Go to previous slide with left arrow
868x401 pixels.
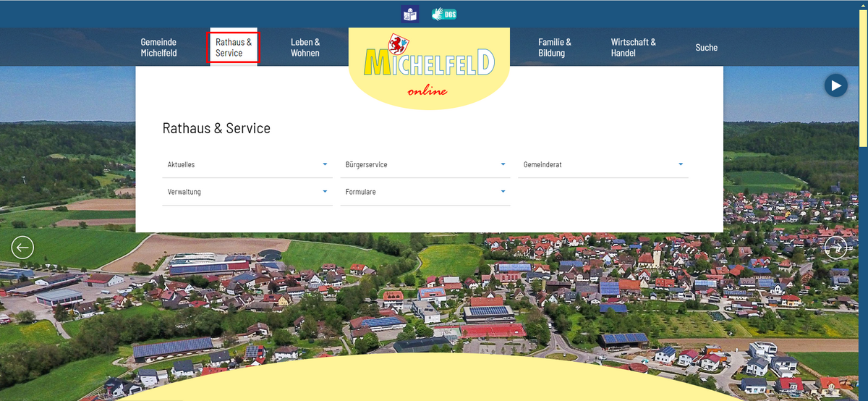tap(22, 248)
